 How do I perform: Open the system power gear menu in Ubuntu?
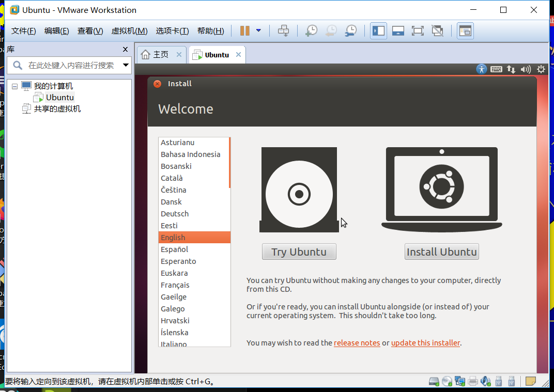pyautogui.click(x=541, y=69)
